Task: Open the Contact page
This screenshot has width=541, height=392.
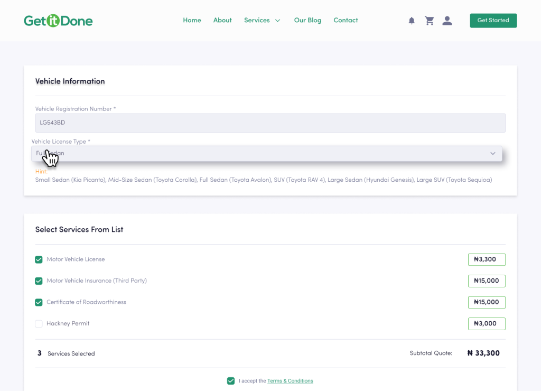Action: pyautogui.click(x=346, y=20)
